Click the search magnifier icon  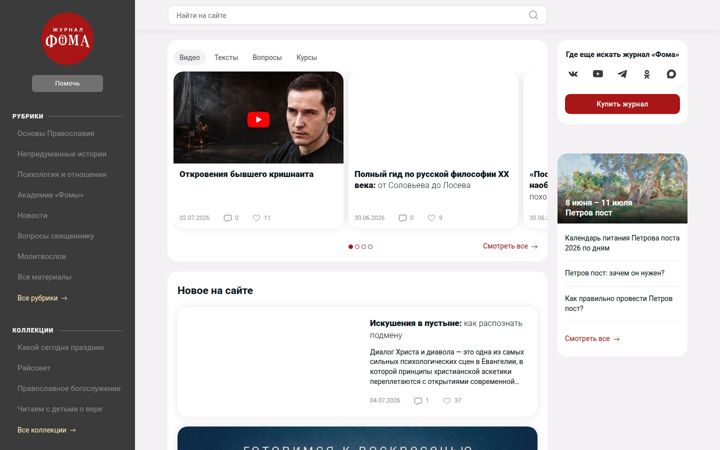[x=533, y=15]
